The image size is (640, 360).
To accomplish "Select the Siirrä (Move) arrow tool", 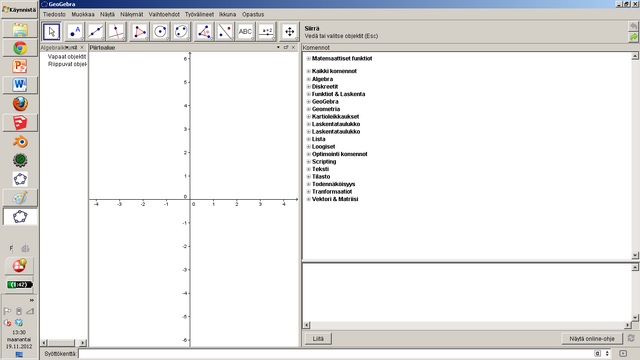I will pyautogui.click(x=51, y=32).
